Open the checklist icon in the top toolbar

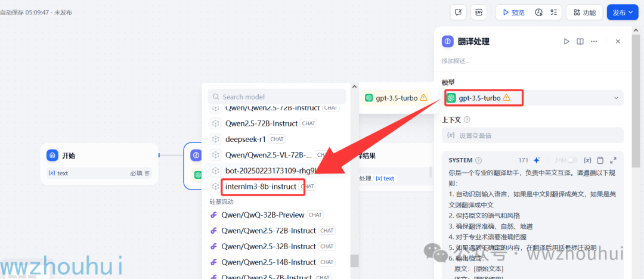[553, 13]
